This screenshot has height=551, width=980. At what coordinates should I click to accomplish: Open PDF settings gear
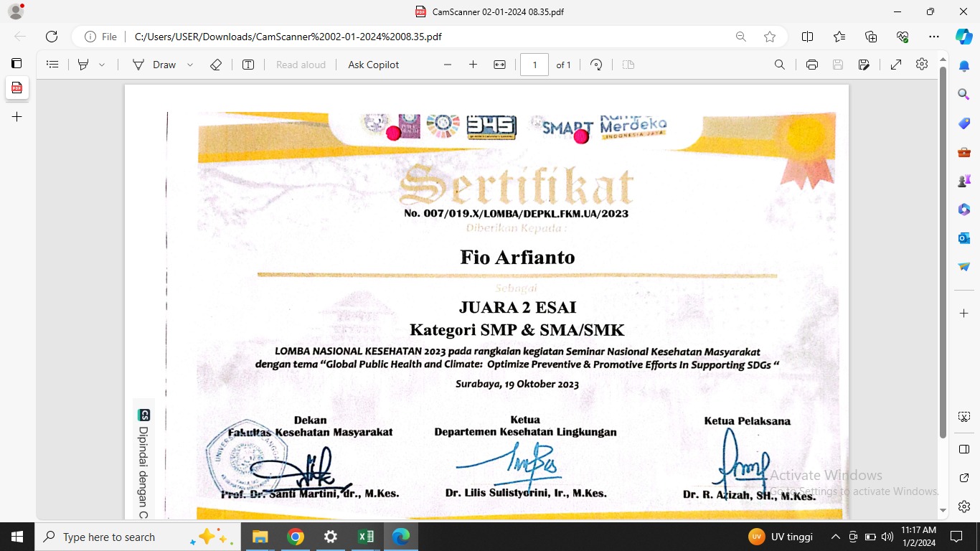pyautogui.click(x=922, y=65)
